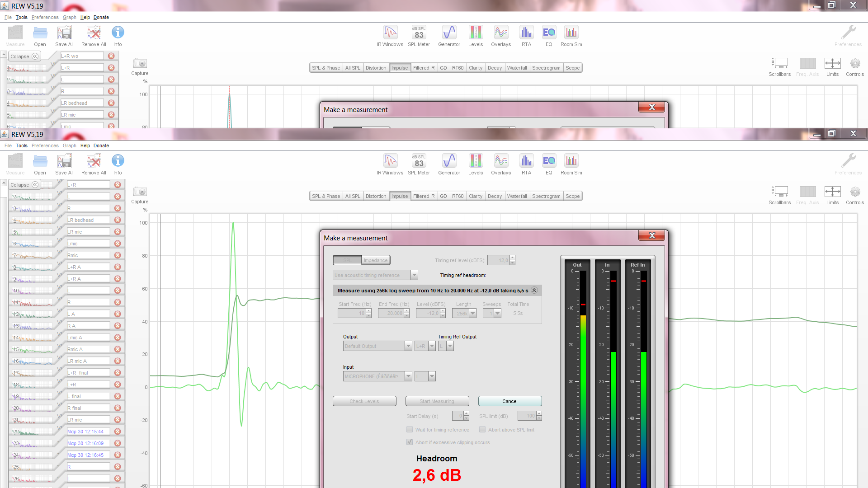
Task: Collapse the sweep settings panel chevron
Action: pyautogui.click(x=534, y=291)
